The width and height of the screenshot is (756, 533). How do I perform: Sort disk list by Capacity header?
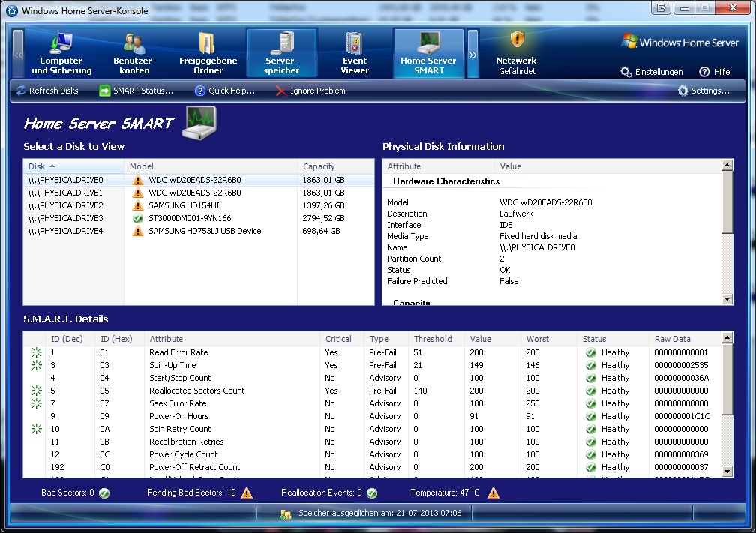click(x=335, y=166)
